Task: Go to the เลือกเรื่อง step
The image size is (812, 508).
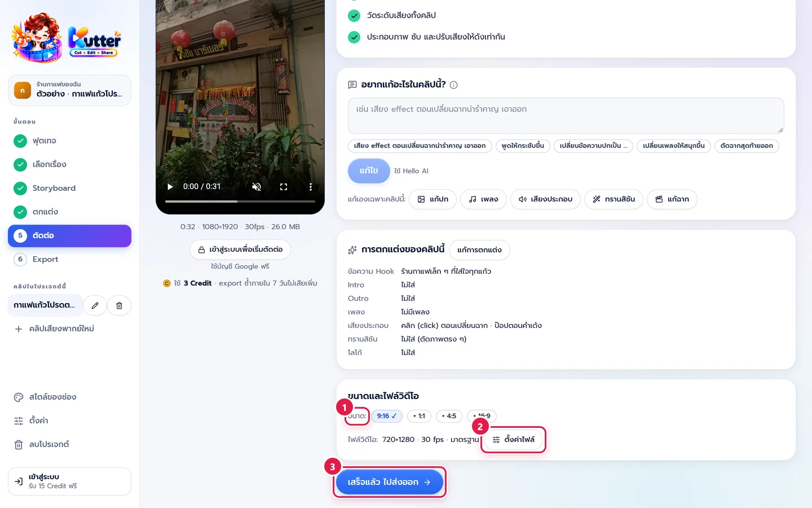Action: [69, 165]
